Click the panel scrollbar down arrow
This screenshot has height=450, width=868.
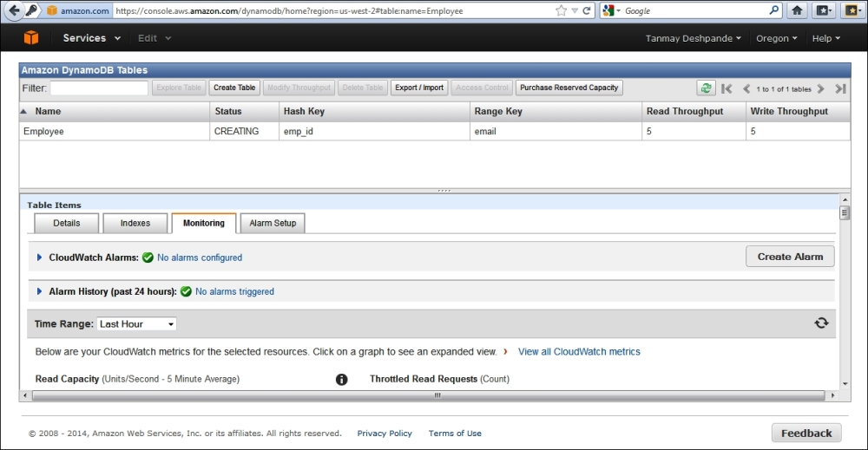(845, 383)
